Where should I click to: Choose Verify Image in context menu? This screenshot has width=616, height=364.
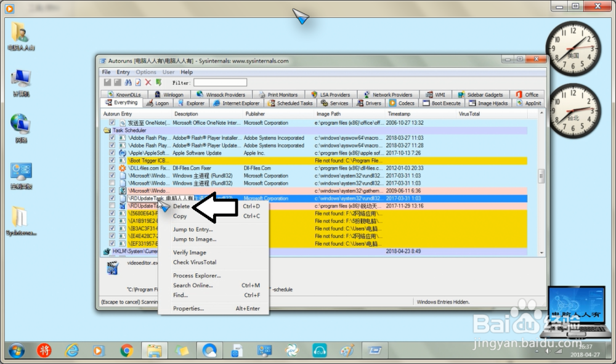[x=189, y=253]
